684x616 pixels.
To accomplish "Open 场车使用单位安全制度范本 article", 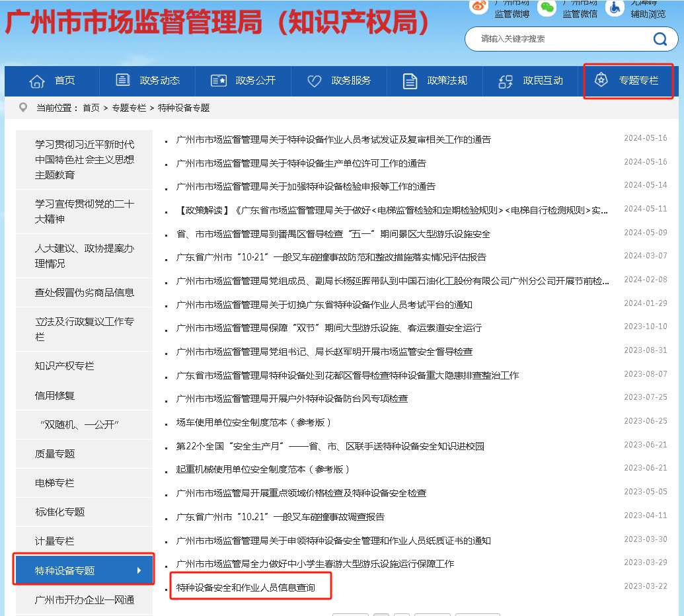I will pyautogui.click(x=253, y=422).
